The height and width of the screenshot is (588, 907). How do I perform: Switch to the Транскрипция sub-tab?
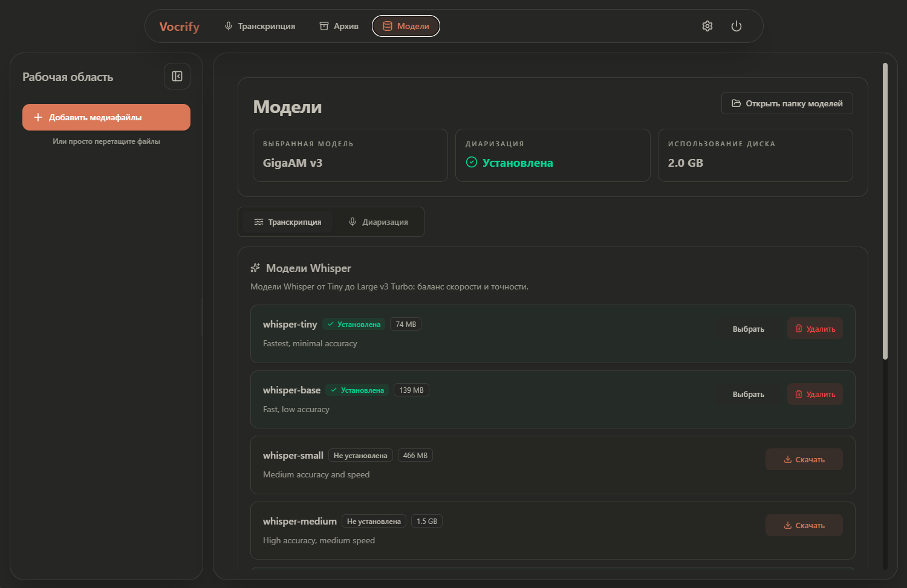(288, 222)
